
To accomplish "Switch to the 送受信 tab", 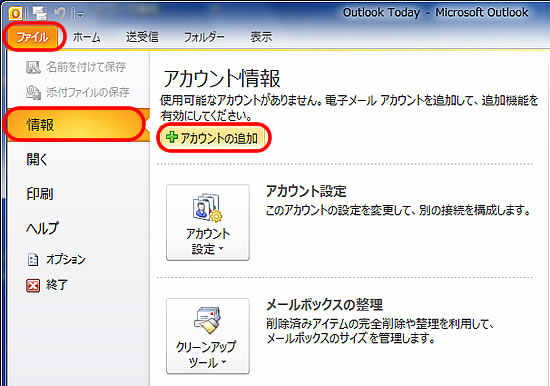I will coord(142,37).
